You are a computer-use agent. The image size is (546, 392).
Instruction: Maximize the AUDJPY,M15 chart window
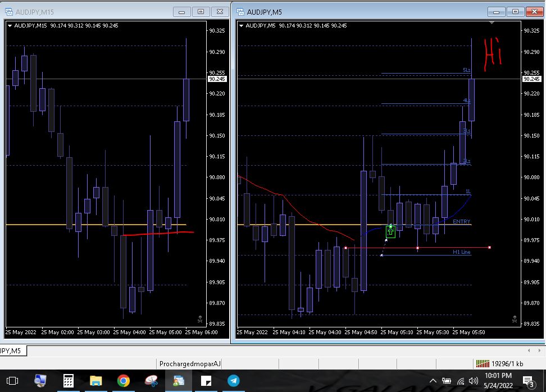[201, 11]
